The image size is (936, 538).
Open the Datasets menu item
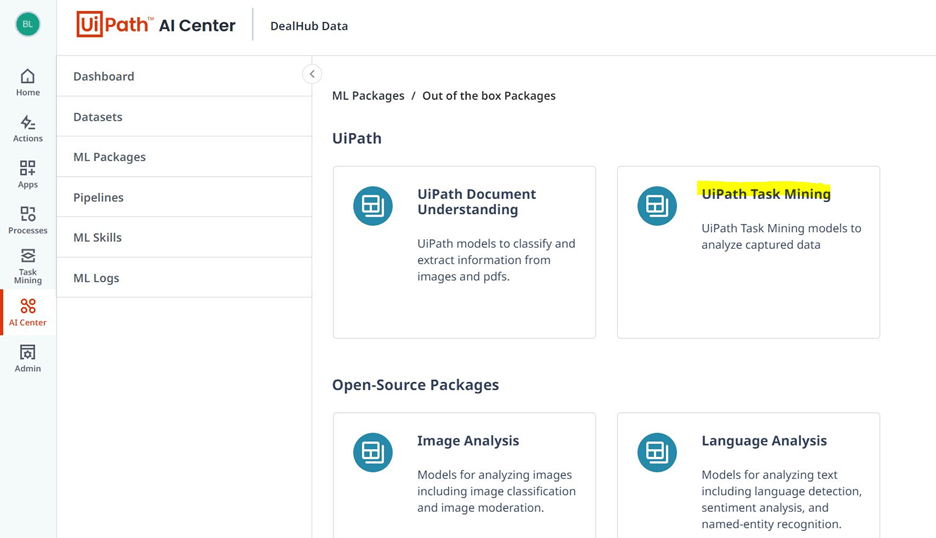tap(184, 117)
